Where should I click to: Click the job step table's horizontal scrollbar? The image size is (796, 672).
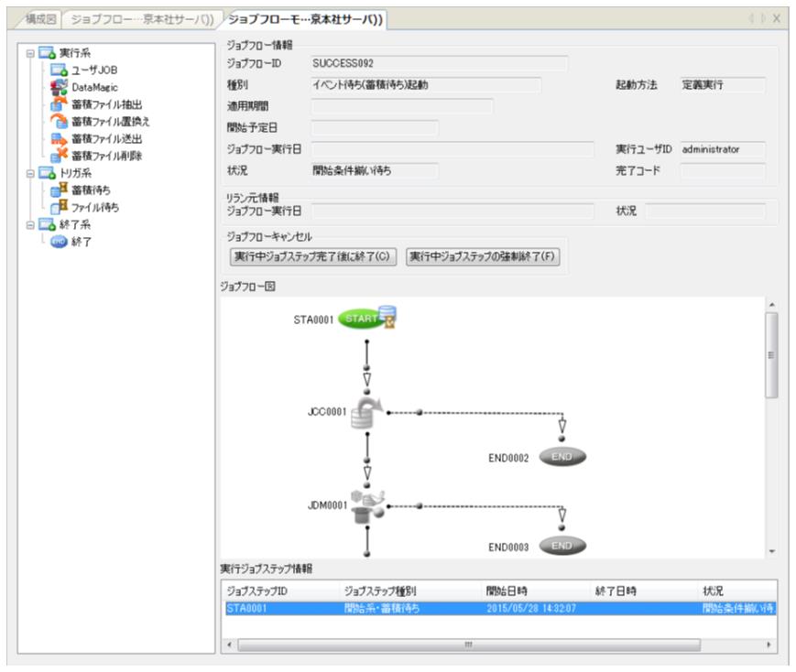467,645
